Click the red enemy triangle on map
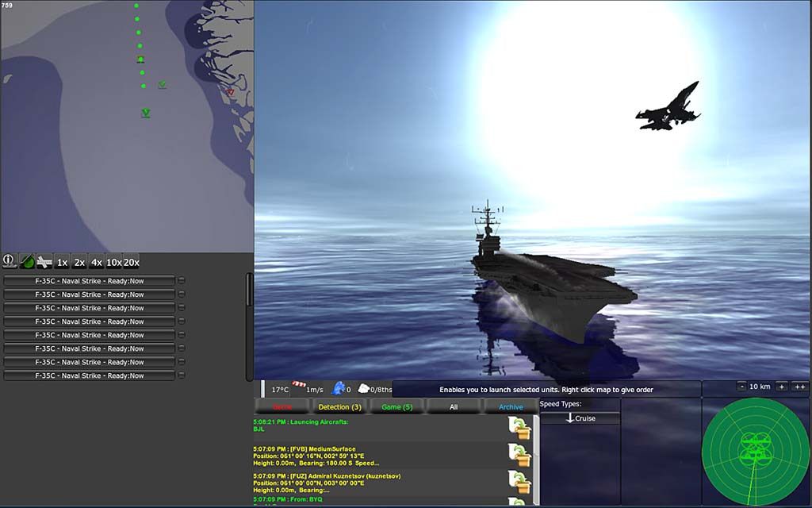812x508 pixels. [x=231, y=92]
